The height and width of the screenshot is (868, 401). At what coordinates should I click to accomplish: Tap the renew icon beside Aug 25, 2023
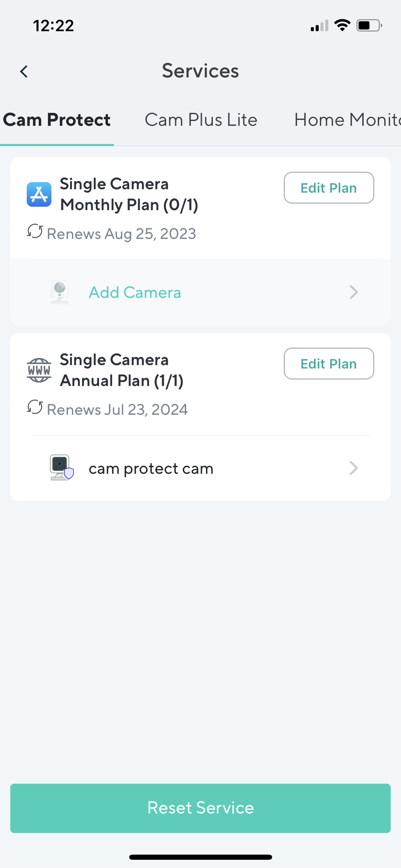[x=35, y=231]
